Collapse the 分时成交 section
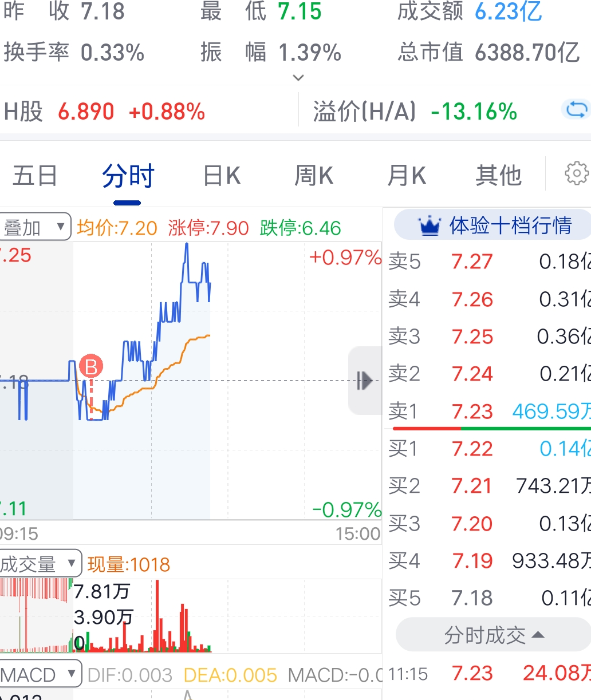 click(x=493, y=635)
